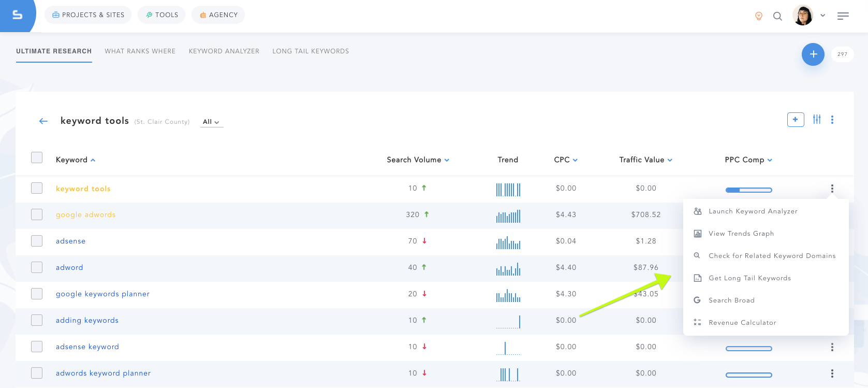Viewport: 868px width, 388px height.
Task: Open the column filter sliders icon
Action: [817, 119]
